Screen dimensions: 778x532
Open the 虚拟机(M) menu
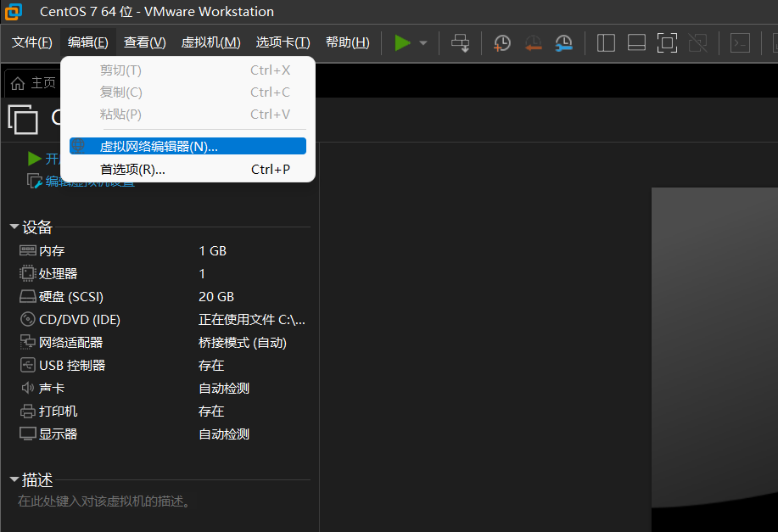(211, 42)
